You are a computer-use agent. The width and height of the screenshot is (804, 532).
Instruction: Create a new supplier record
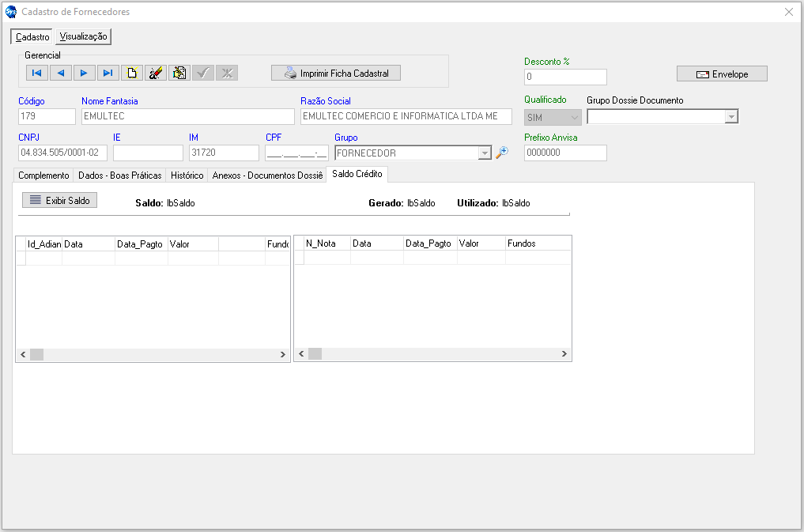[x=132, y=73]
